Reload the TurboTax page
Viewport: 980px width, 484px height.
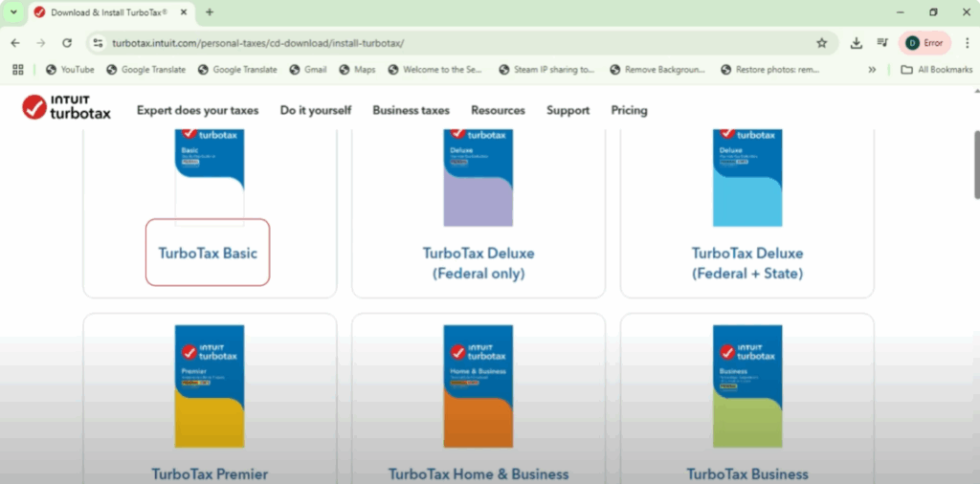pyautogui.click(x=67, y=43)
